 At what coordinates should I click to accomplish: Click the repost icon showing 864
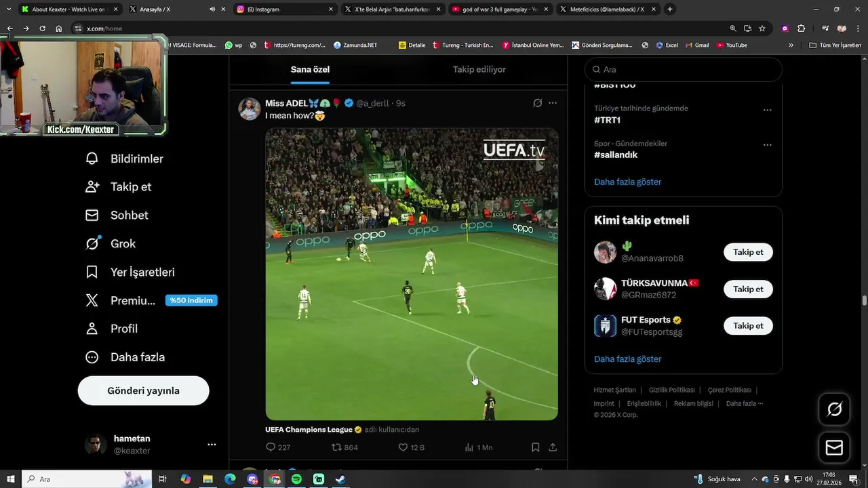[x=336, y=447]
